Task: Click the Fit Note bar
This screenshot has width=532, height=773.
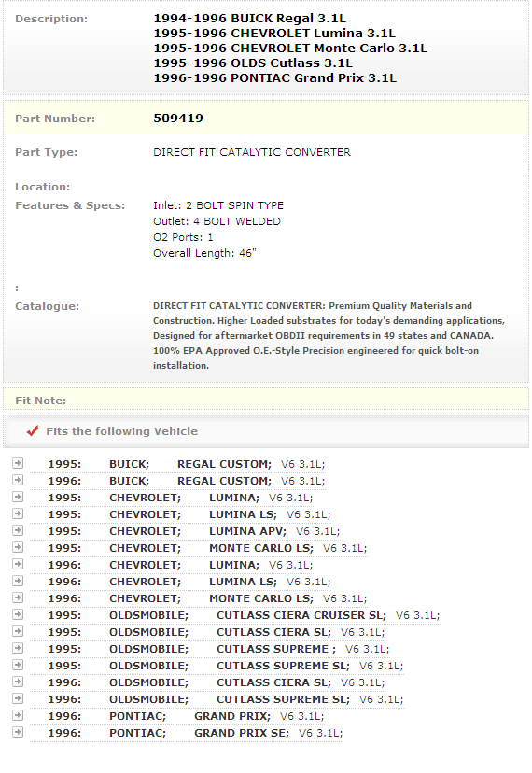Action: 266,400
